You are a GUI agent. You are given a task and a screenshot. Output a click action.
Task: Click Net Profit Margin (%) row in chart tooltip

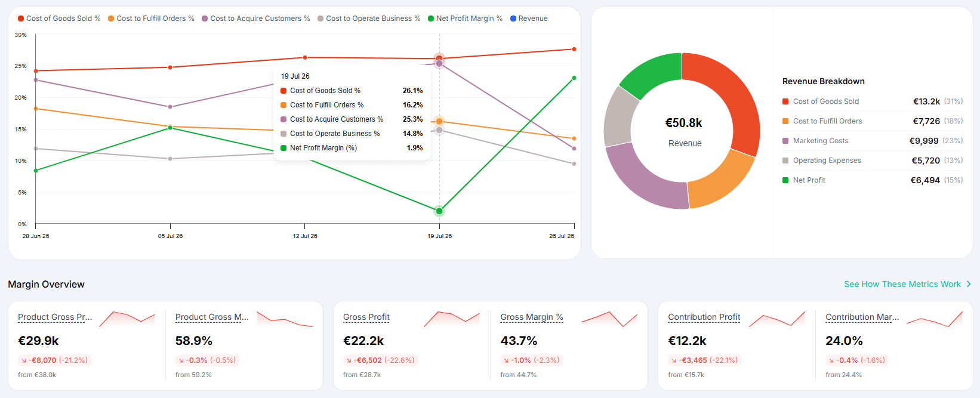click(x=352, y=148)
